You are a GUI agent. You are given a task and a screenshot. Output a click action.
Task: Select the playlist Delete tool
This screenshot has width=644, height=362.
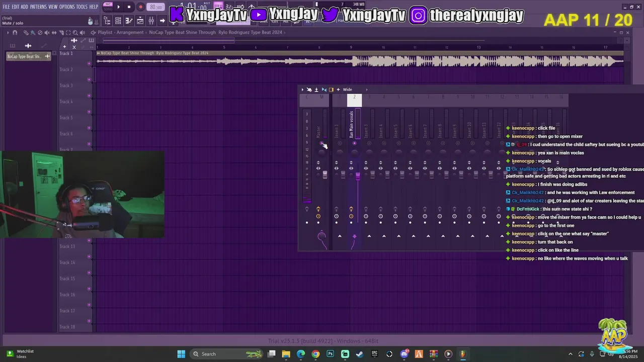click(x=40, y=33)
